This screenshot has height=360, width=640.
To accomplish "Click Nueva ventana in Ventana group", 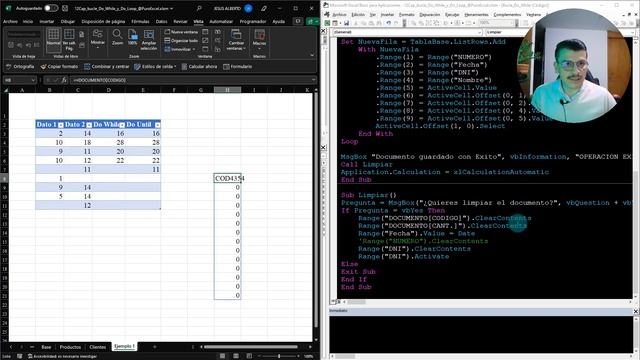I will 181,32.
